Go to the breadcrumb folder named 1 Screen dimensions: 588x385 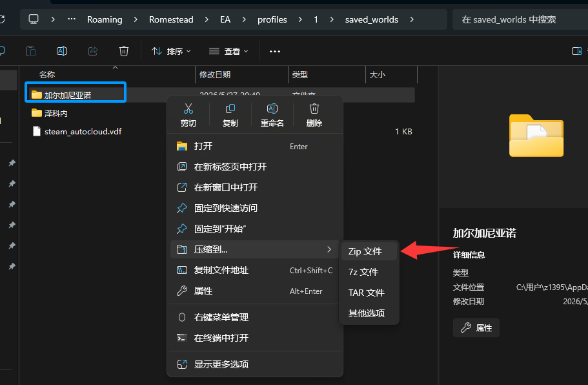click(x=316, y=19)
